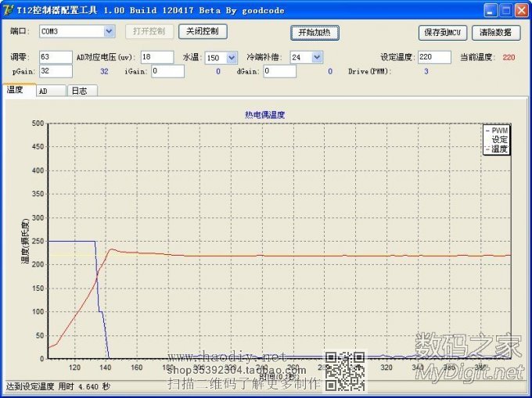The image size is (532, 398).
Task: Click the PWM entry in chart legend
Action: pos(498,130)
